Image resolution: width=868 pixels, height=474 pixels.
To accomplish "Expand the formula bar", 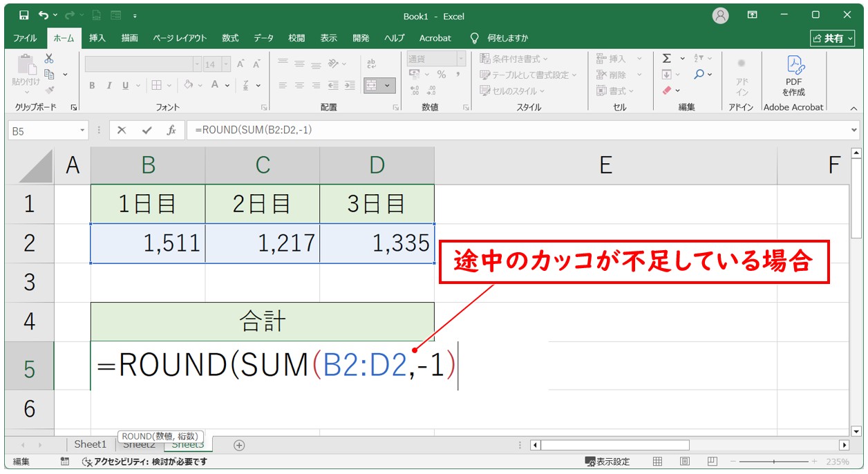I will pos(855,130).
